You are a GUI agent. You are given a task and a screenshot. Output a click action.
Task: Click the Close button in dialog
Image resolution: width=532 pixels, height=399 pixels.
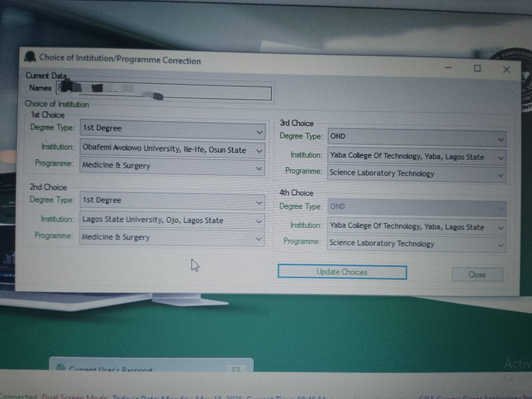[x=477, y=274]
